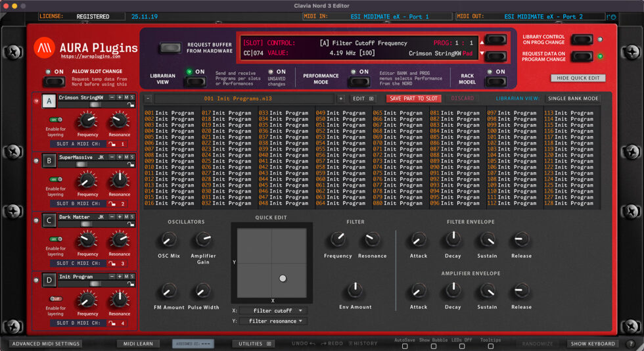
Task: Toggle Library Control on Prog Change switch
Action: tap(582, 39)
